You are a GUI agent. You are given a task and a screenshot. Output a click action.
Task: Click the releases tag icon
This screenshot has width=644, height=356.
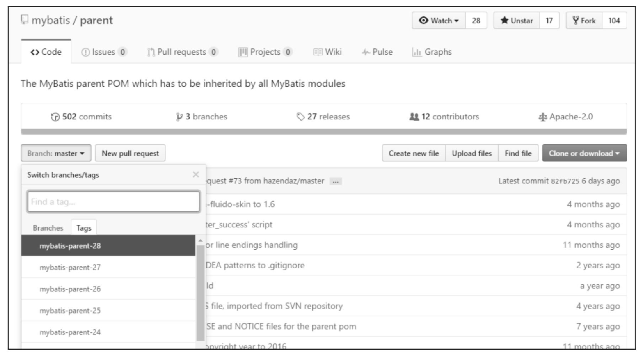[300, 117]
